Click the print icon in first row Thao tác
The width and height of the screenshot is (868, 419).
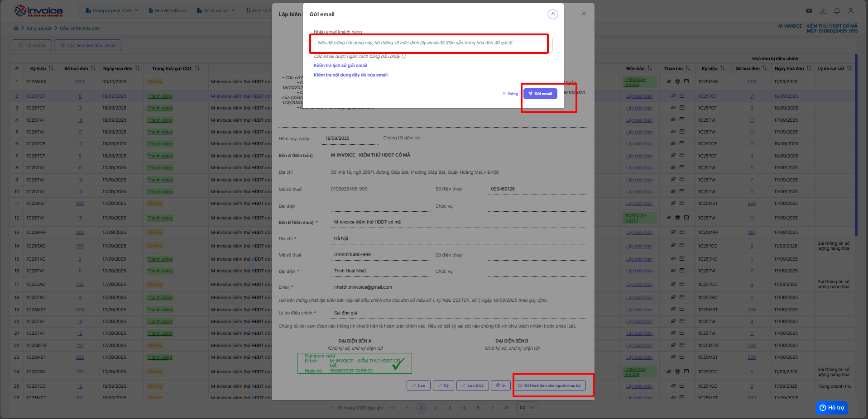[677, 82]
